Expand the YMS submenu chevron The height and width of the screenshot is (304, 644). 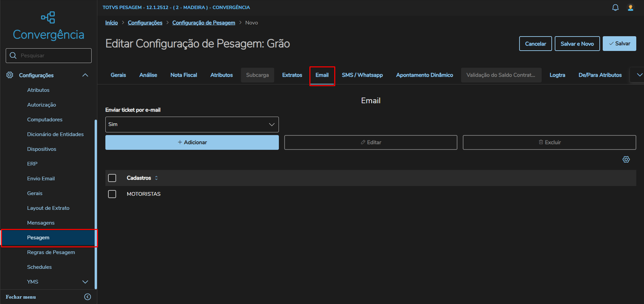coord(85,282)
